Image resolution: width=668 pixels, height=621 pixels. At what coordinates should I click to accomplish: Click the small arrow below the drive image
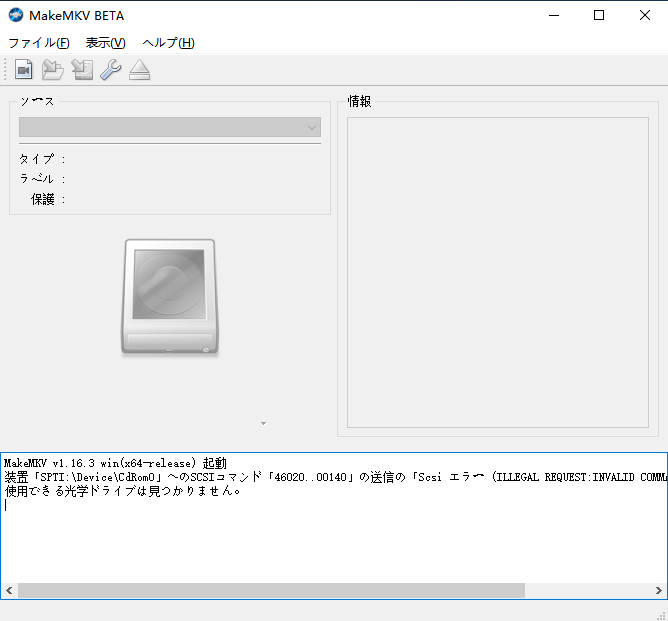(x=263, y=423)
